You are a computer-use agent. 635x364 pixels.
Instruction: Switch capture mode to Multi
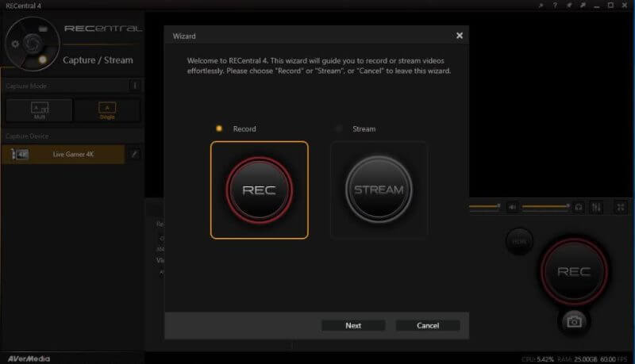[x=39, y=110]
